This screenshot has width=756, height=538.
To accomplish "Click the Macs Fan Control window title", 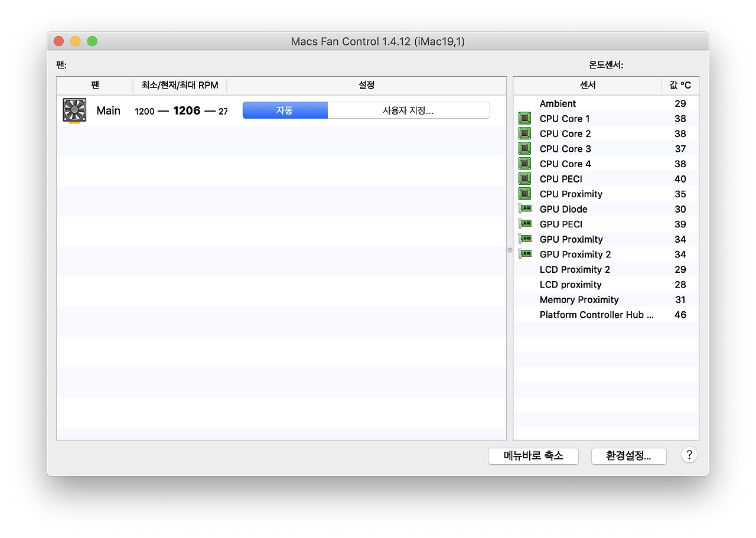I will click(x=378, y=41).
